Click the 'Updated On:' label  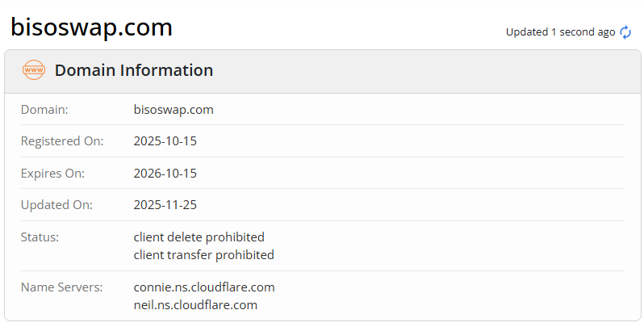coord(56,205)
